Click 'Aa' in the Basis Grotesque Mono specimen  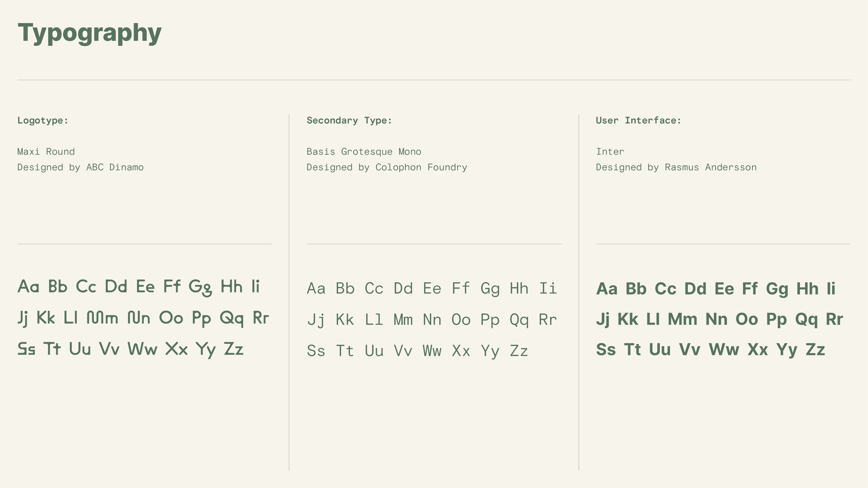coord(316,289)
